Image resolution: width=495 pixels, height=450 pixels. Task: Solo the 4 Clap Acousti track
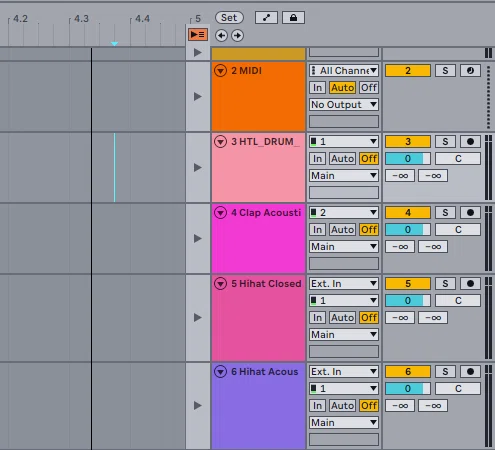click(x=445, y=213)
